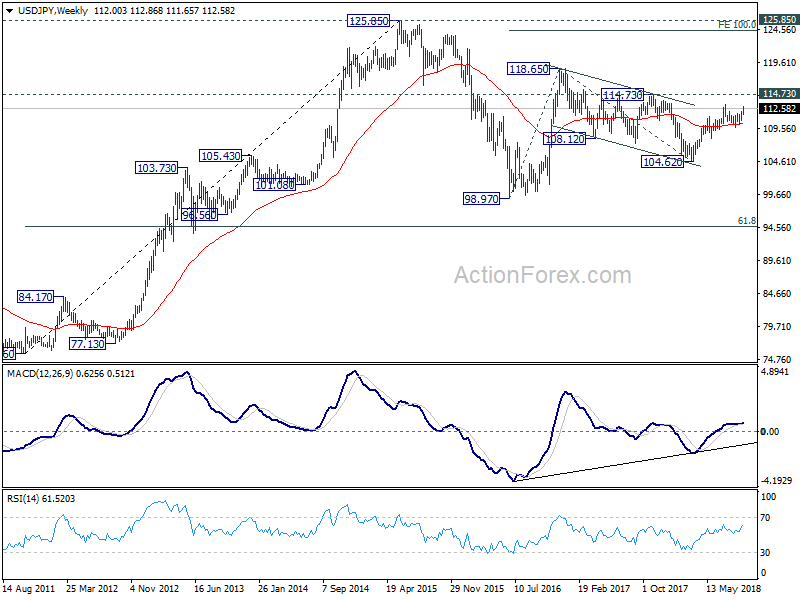800x600 pixels.
Task: Select the 84.170 price label
Action: [x=35, y=297]
